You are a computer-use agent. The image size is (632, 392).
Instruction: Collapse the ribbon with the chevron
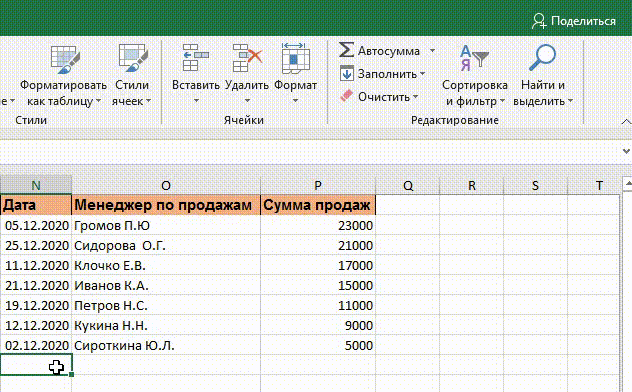click(626, 121)
